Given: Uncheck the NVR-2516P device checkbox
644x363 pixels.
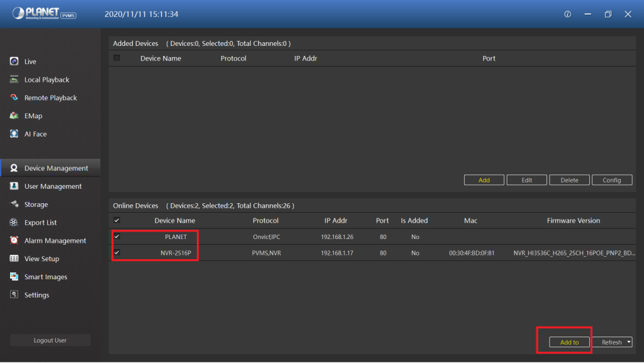Looking at the screenshot, I should pyautogui.click(x=116, y=252).
